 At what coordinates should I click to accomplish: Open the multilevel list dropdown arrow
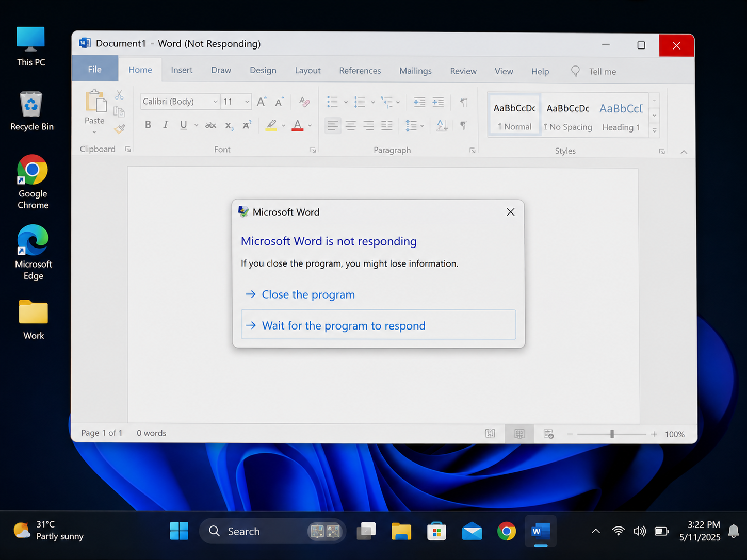(x=398, y=102)
